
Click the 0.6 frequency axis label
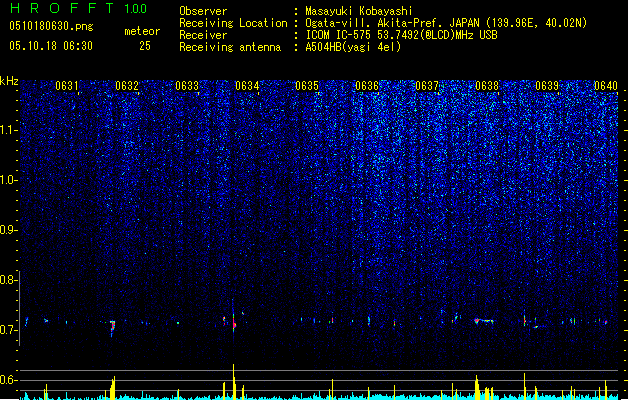tap(7, 380)
